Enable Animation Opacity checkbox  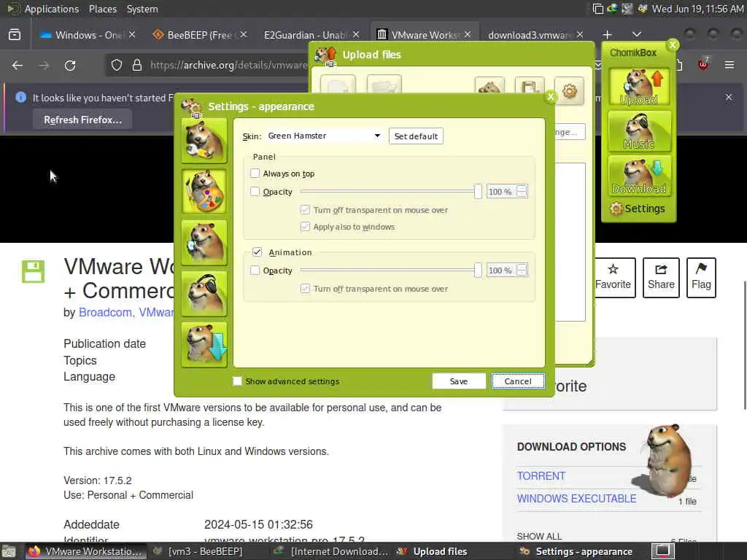pyautogui.click(x=255, y=270)
